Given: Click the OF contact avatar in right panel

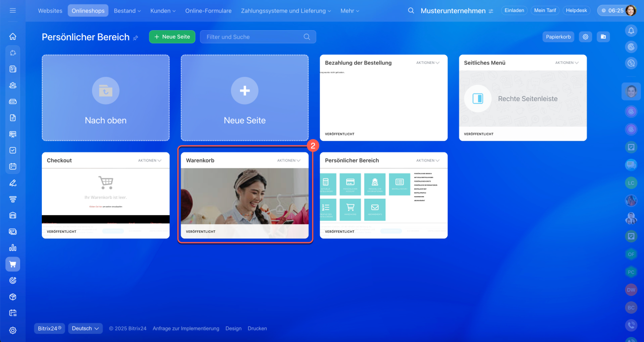Looking at the screenshot, I should click(x=631, y=254).
